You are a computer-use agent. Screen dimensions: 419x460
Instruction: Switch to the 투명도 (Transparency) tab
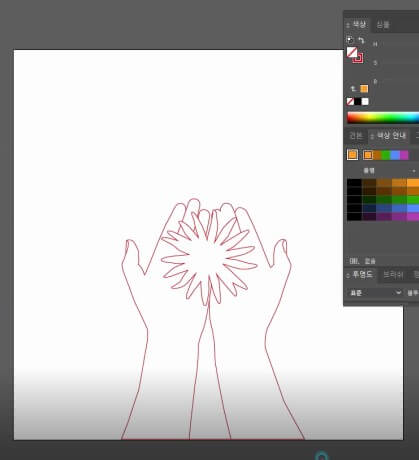[x=360, y=275]
